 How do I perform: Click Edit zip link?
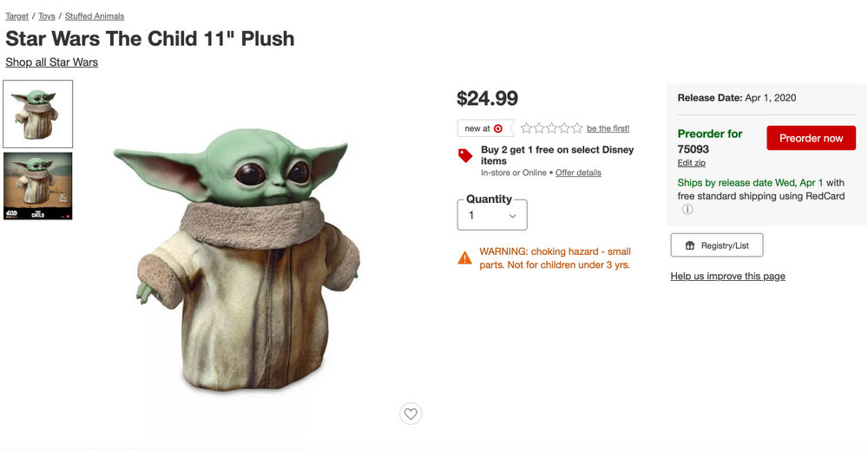pos(692,163)
